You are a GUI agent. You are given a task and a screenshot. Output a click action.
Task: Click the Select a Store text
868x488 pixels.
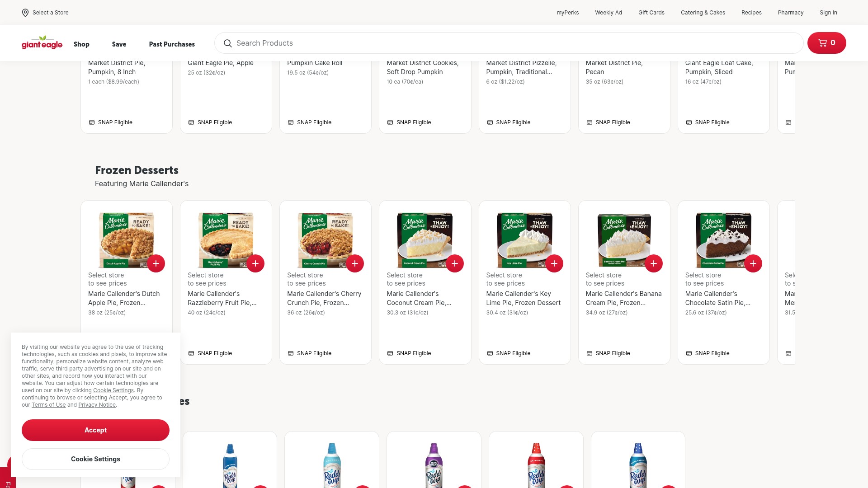51,13
